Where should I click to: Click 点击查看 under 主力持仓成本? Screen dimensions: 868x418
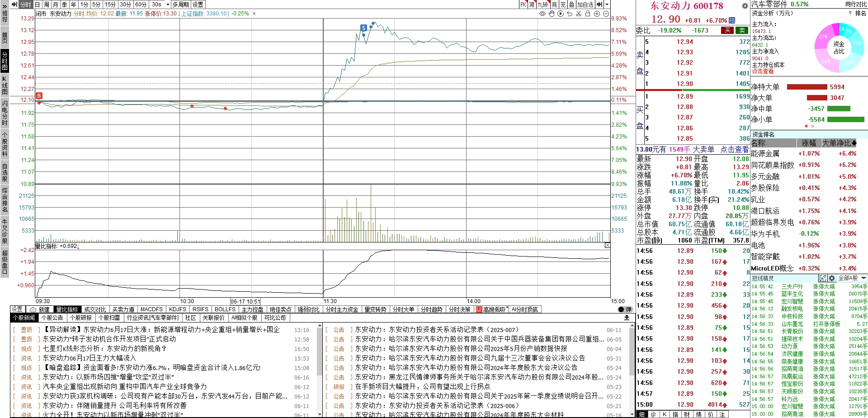click(x=763, y=71)
